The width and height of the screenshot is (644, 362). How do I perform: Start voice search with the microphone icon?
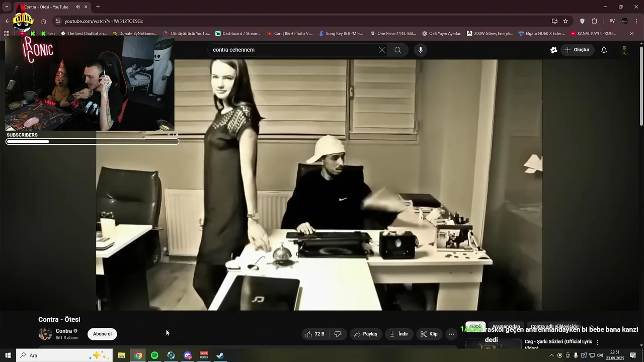421,50
